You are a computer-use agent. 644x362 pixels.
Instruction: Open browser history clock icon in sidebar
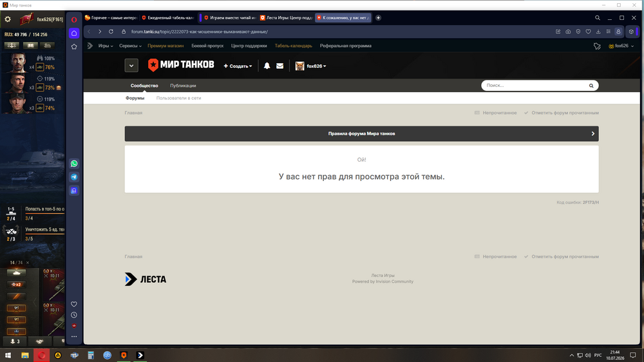(x=74, y=315)
